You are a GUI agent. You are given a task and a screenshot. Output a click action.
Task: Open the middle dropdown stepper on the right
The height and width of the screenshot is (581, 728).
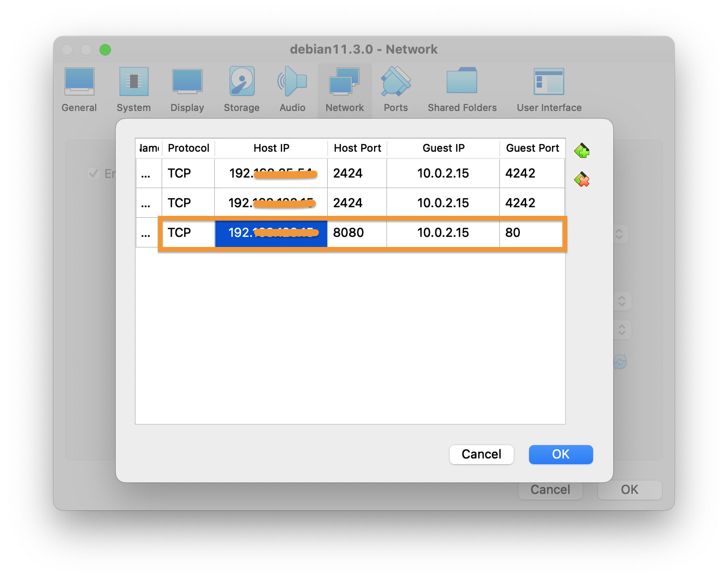tap(622, 301)
